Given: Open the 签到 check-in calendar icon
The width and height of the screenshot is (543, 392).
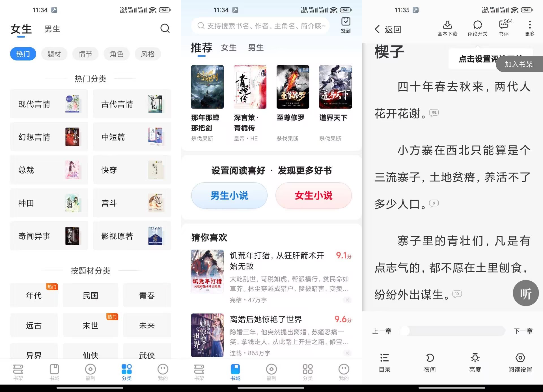Looking at the screenshot, I should [346, 25].
